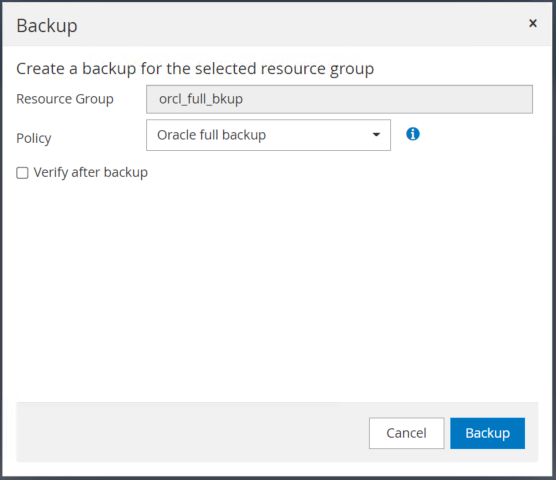The width and height of the screenshot is (556, 480).
Task: Click the 'Backup' dialog title
Action: 47,26
